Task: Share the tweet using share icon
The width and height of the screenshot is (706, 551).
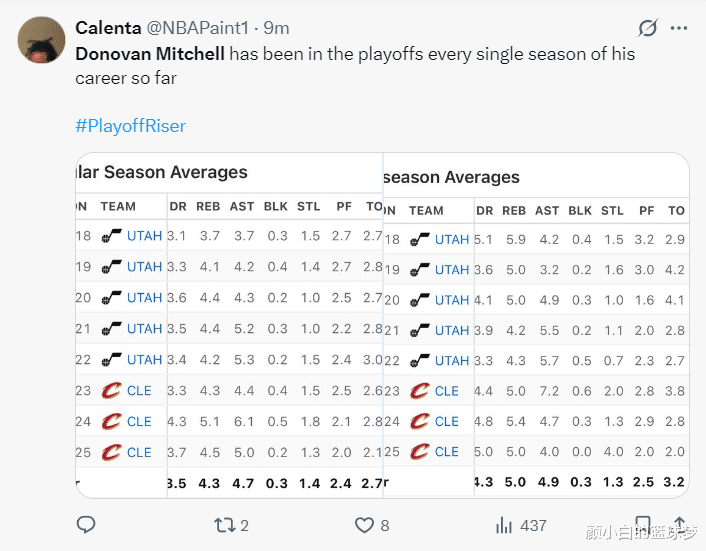Action: [679, 524]
